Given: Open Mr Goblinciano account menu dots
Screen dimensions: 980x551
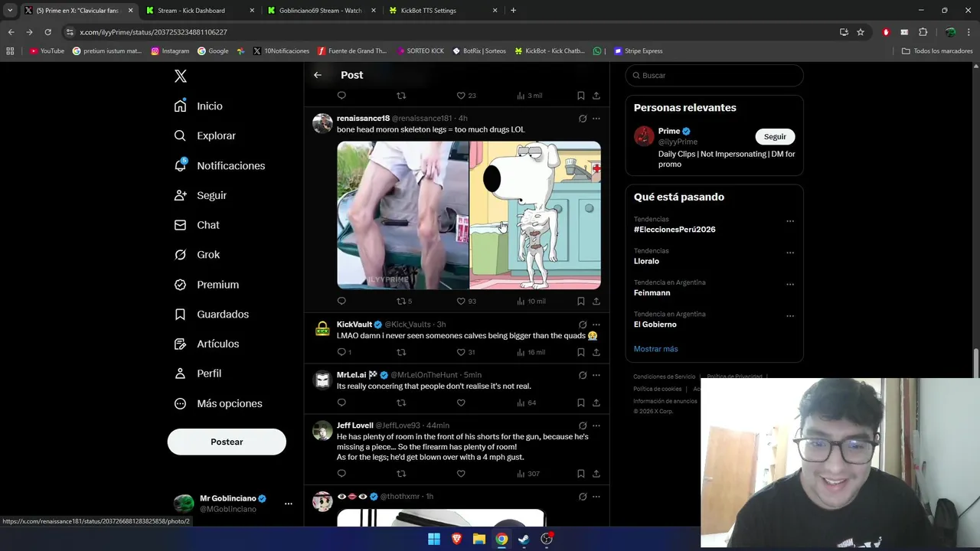Looking at the screenshot, I should [x=289, y=504].
